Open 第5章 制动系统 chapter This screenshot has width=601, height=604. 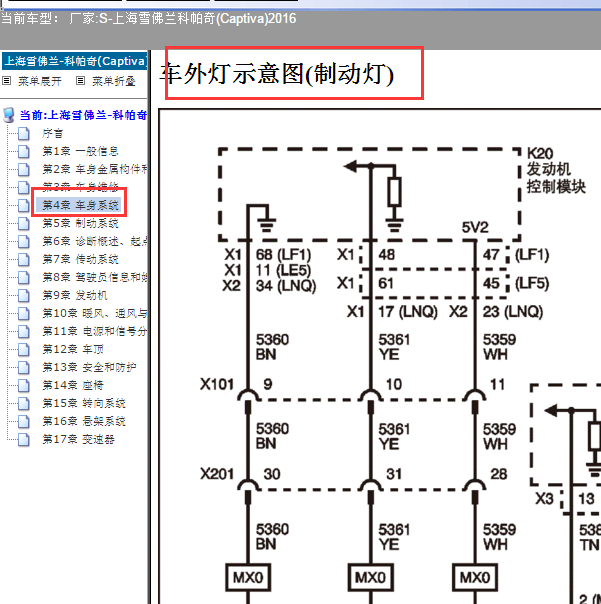click(x=80, y=223)
